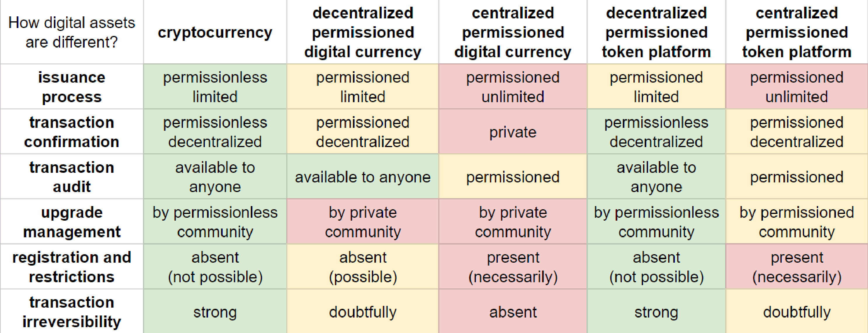This screenshot has height=333, width=868.
Task: Click the 'available to anyone' single-line cell
Action: [363, 177]
